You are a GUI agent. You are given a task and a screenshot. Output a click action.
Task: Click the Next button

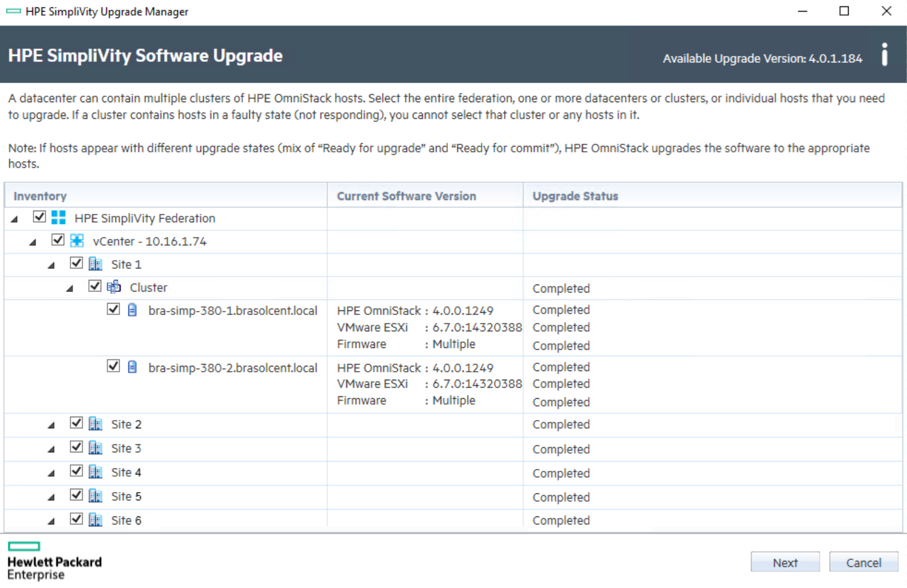click(x=785, y=562)
